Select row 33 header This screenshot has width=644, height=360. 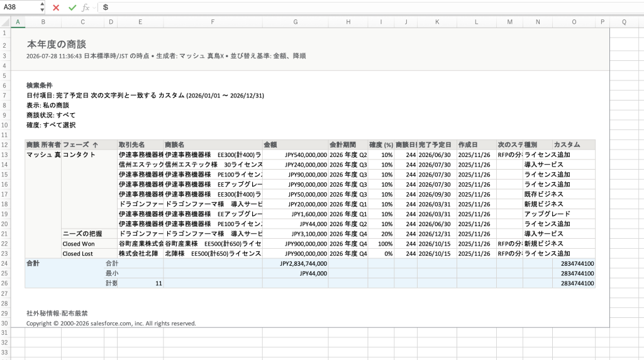point(5,352)
